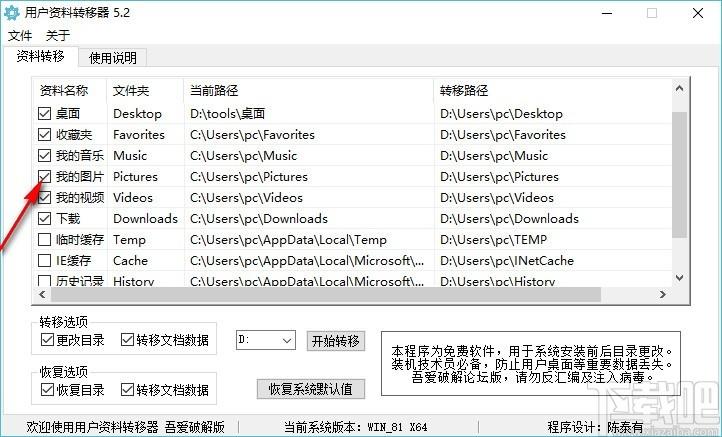Click the gear app icon in the title bar
722x437 pixels.
click(x=12, y=12)
